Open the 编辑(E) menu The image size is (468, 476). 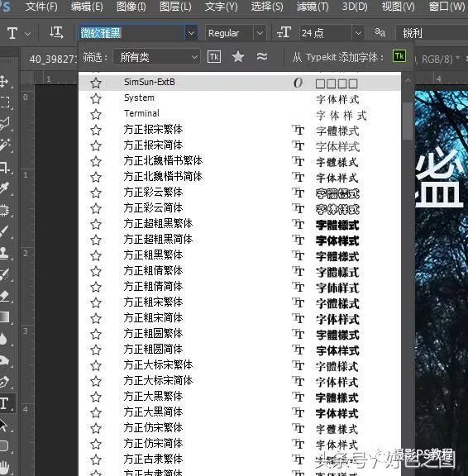pyautogui.click(x=87, y=7)
